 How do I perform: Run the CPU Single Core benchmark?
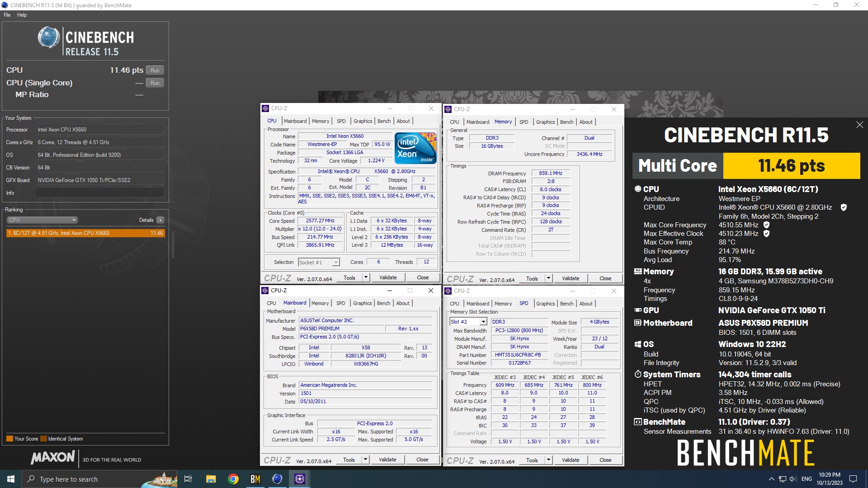coord(155,83)
